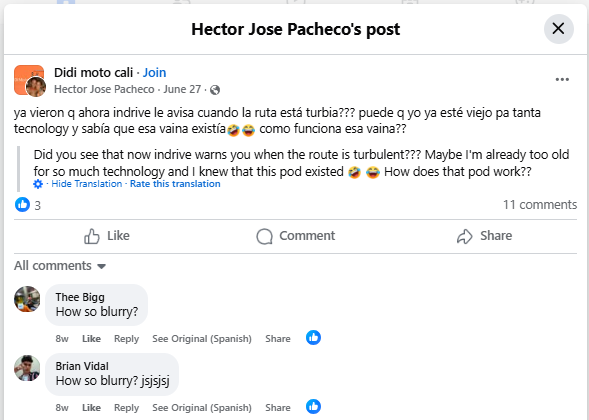589x420 pixels.
Task: Close the Hector Jose Pacheco's post dialog
Action: pos(558,29)
